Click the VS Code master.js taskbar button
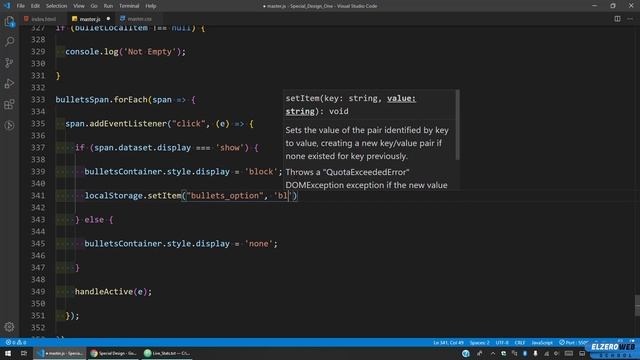640x360 pixels. pos(60,353)
